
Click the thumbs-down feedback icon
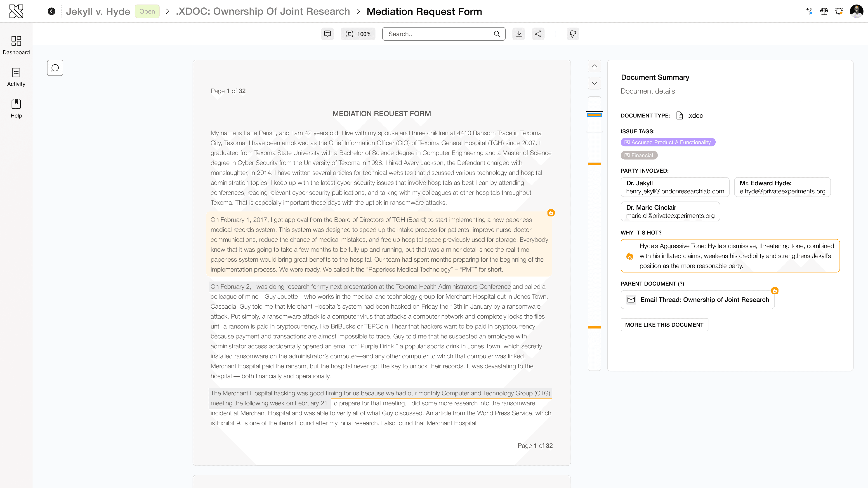(x=573, y=34)
